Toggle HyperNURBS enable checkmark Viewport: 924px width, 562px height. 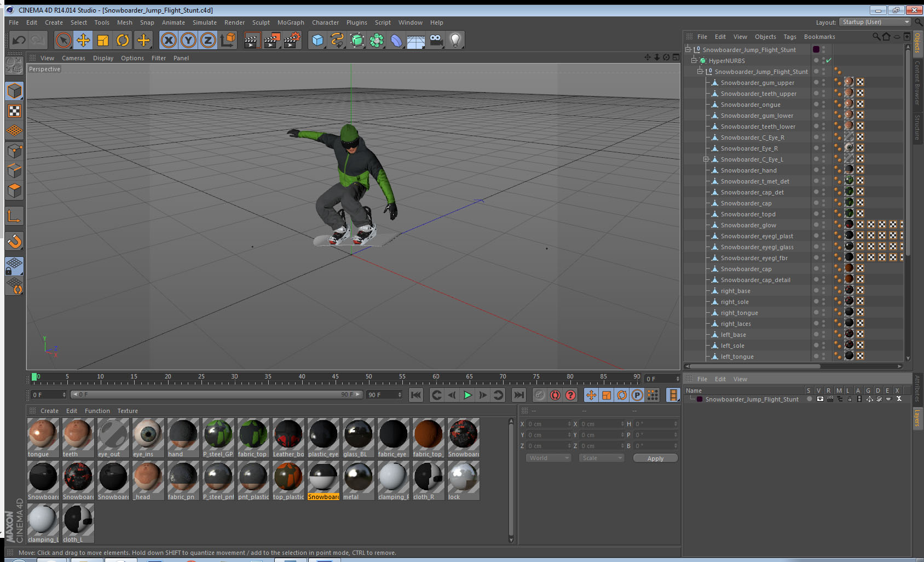tap(829, 61)
